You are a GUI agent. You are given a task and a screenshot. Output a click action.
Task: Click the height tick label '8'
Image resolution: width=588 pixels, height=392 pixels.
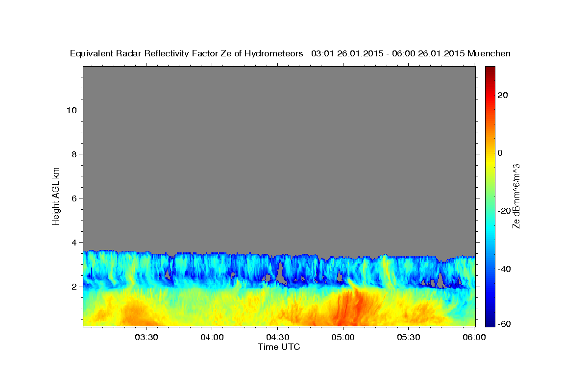(73, 154)
